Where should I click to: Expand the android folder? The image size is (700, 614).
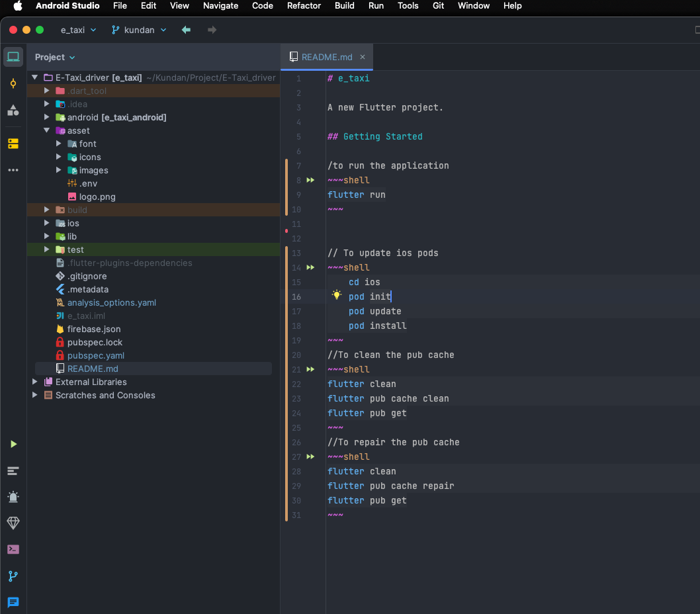(46, 117)
